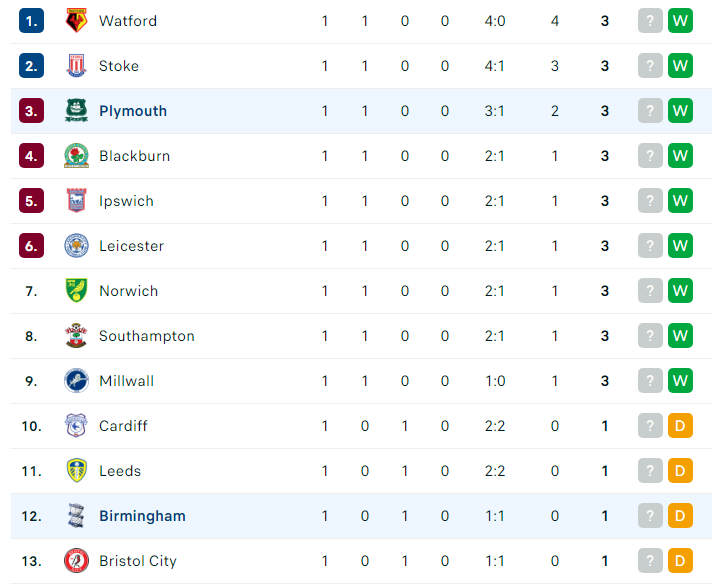Open the Birmingham team link
Viewport: 712px width, 588px height.
pos(142,516)
